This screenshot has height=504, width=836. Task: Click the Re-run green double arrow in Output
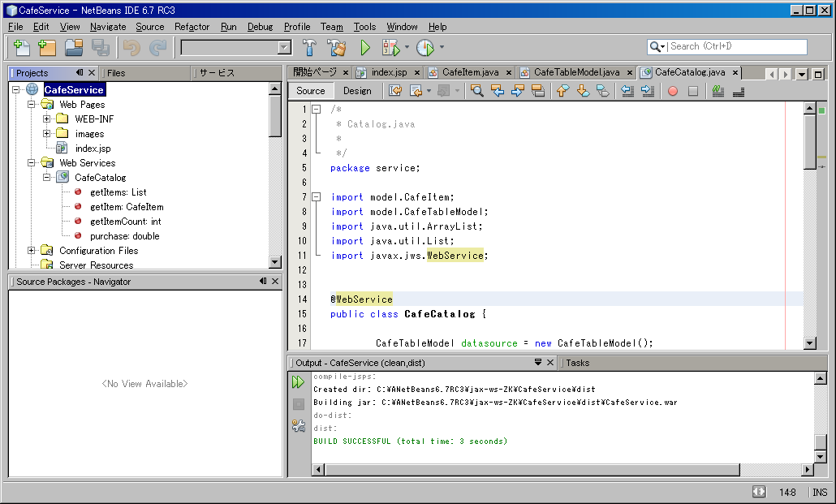pos(298,382)
